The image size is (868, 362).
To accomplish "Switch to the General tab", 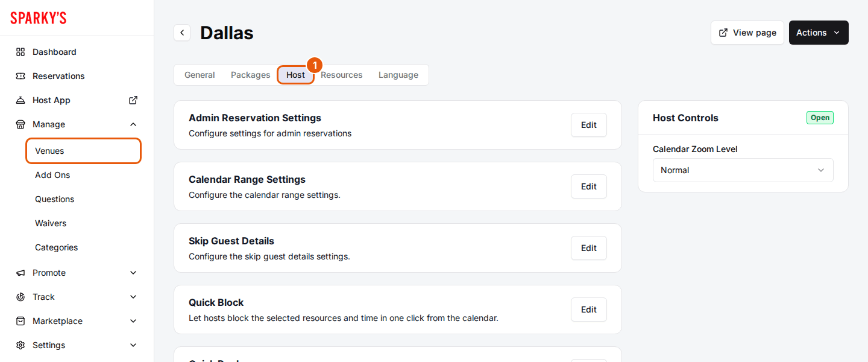I will (200, 75).
